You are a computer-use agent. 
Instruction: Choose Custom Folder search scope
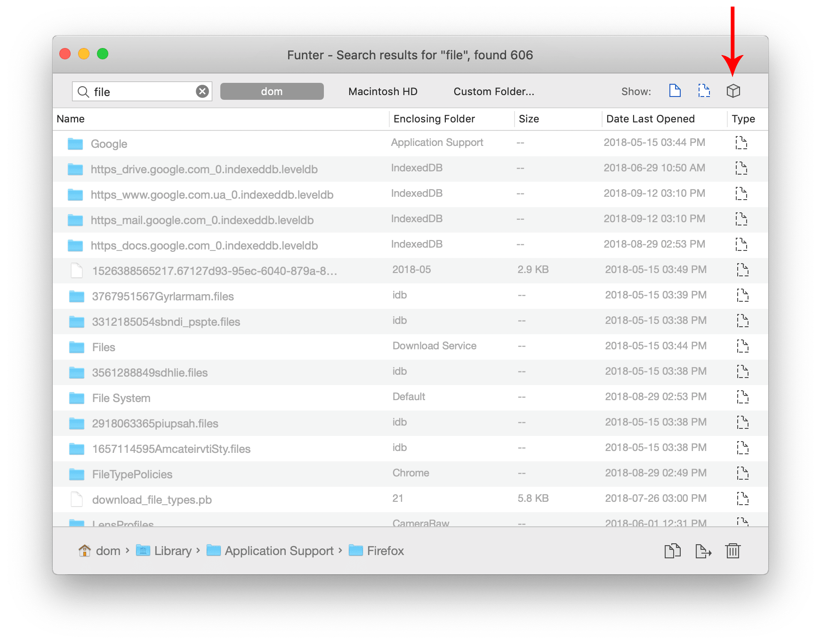coord(494,91)
